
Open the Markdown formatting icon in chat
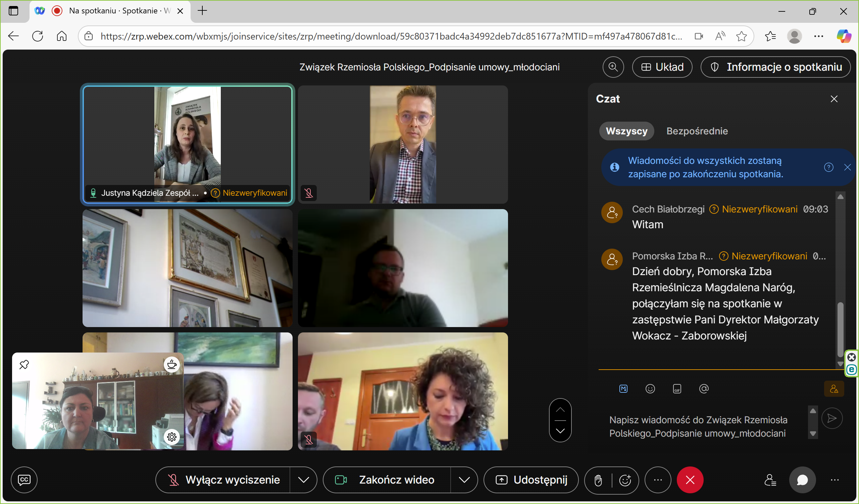623,389
